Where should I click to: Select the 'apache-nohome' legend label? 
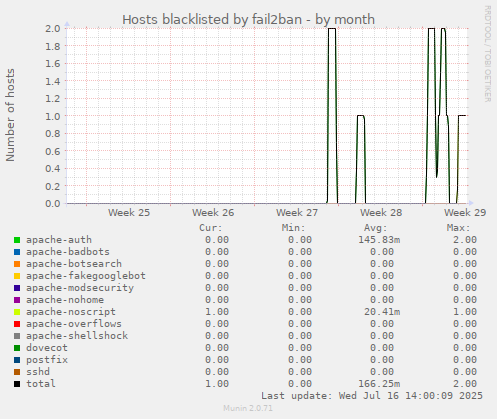(x=65, y=300)
